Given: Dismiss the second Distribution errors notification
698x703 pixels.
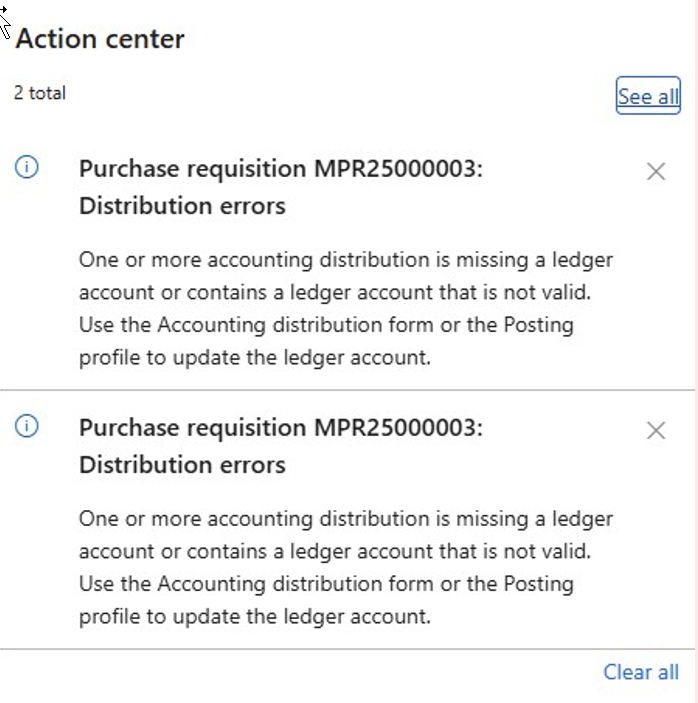Looking at the screenshot, I should click(x=656, y=430).
